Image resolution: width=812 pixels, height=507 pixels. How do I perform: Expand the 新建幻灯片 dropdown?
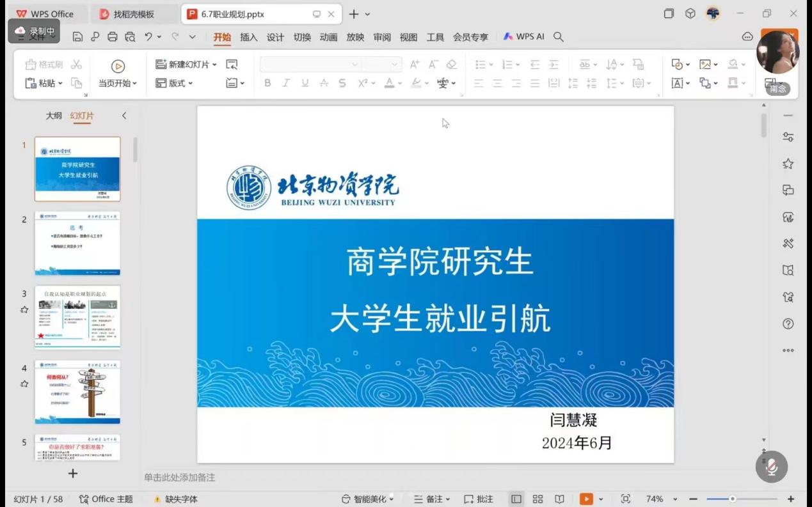click(x=214, y=65)
